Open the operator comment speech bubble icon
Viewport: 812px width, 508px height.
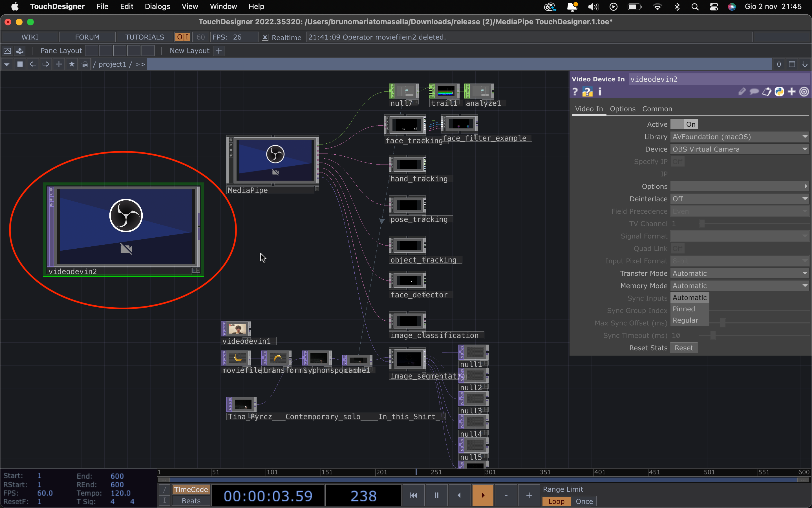[754, 92]
